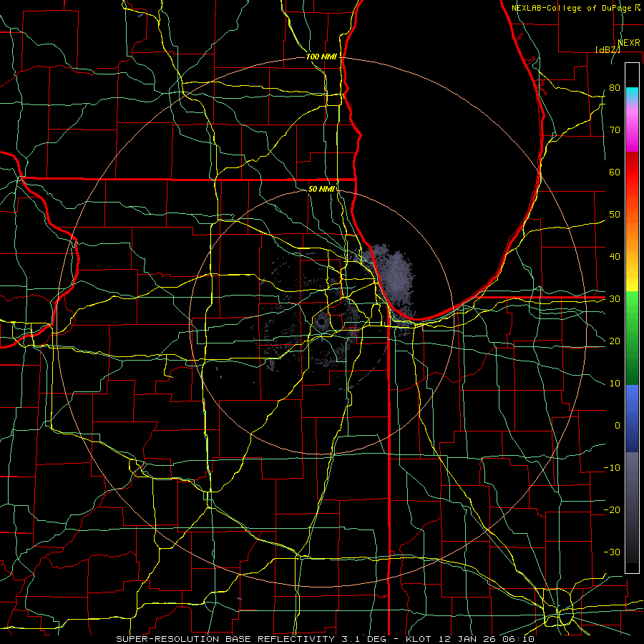Click the 40 value on the dBZ scale
Image resolution: width=644 pixels, height=644 pixels.
[x=615, y=257]
